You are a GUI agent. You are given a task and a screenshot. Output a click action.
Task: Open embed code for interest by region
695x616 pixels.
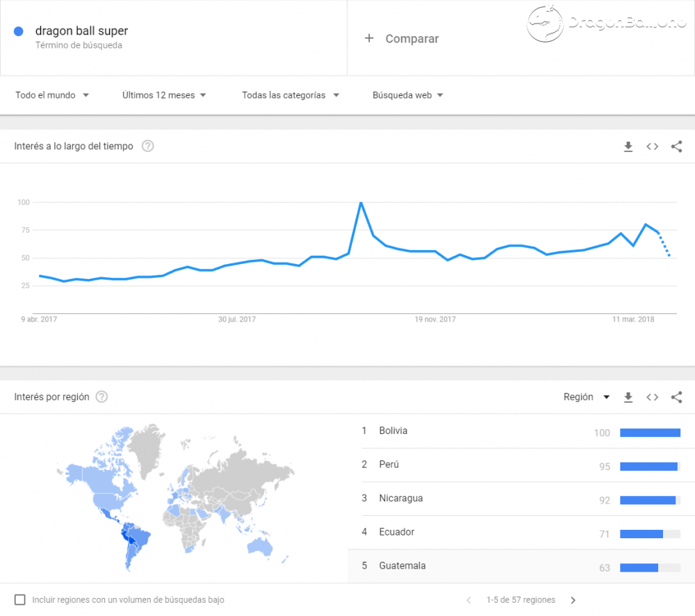(652, 397)
